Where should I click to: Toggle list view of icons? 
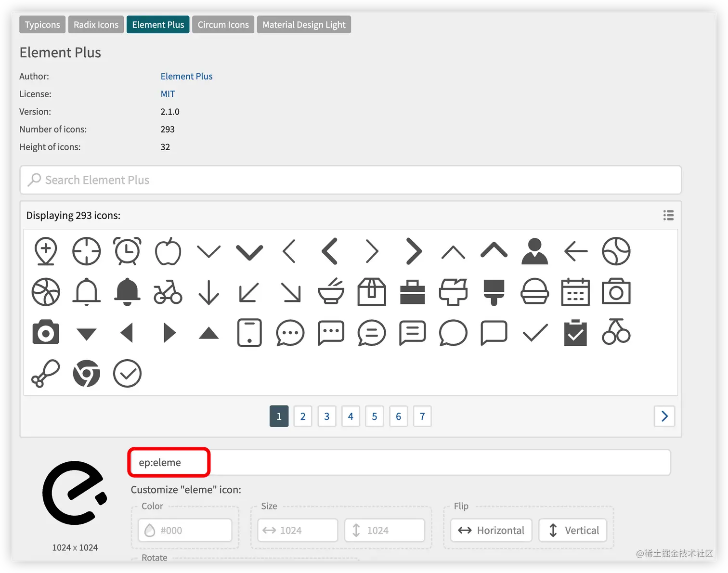coord(668,215)
